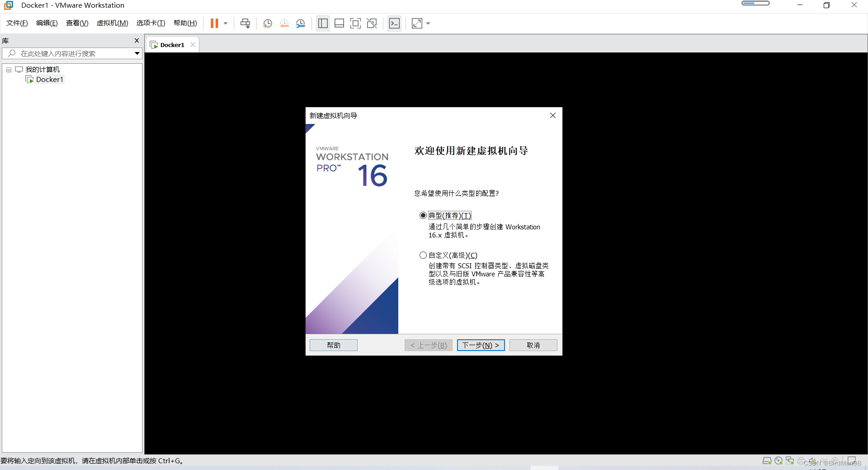Screen dimensions: 868x470
Task: Open the 选项卡(T) menu
Action: tap(151, 23)
